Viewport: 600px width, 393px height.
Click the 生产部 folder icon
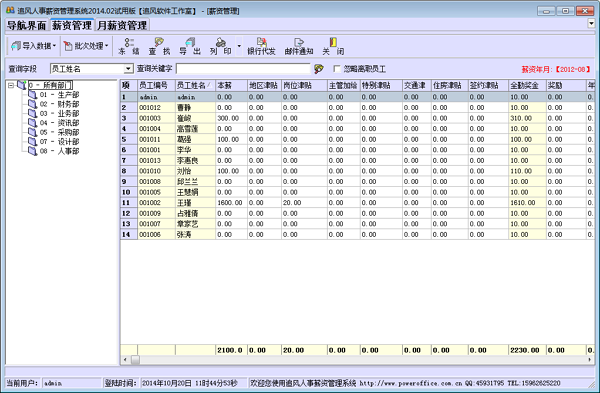point(33,95)
